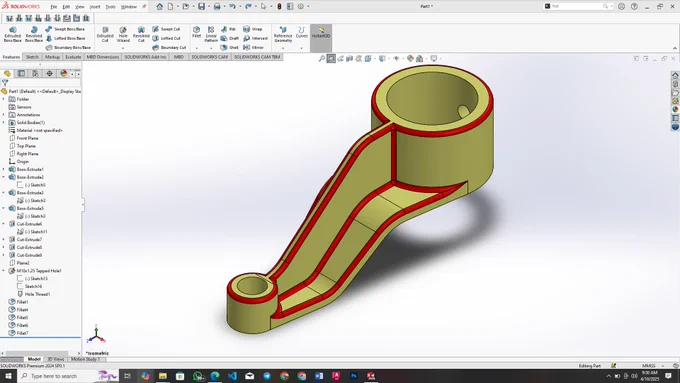This screenshot has height=383, width=680.
Task: Collapse the Cut-Extrude6 feature
Action: (x=4, y=224)
